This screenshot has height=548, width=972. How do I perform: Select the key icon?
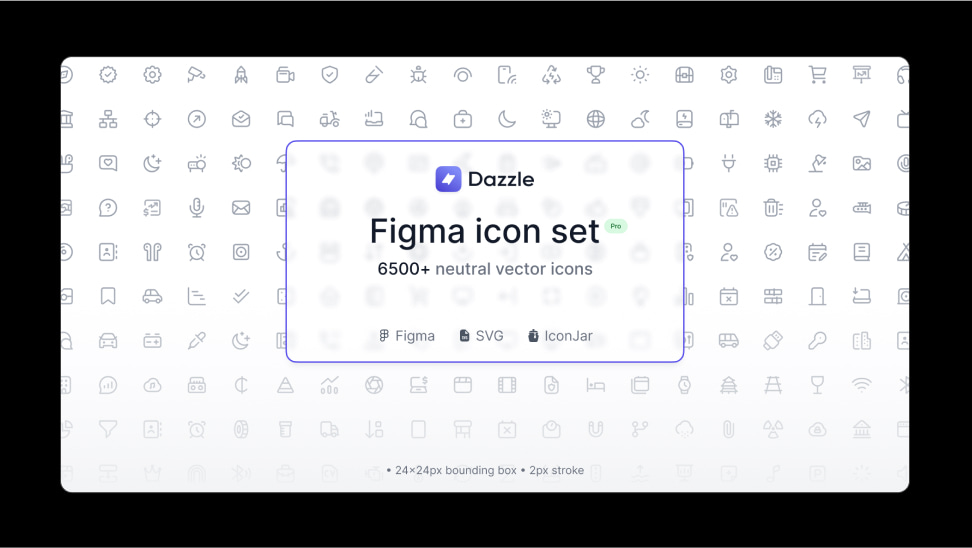817,340
